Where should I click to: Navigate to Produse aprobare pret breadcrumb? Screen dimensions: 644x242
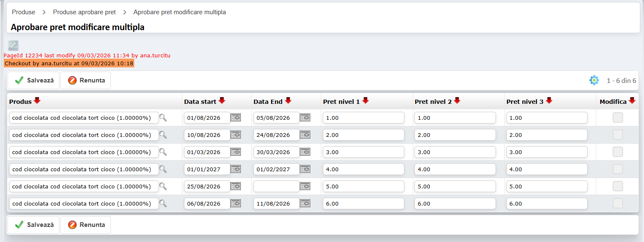click(x=84, y=12)
